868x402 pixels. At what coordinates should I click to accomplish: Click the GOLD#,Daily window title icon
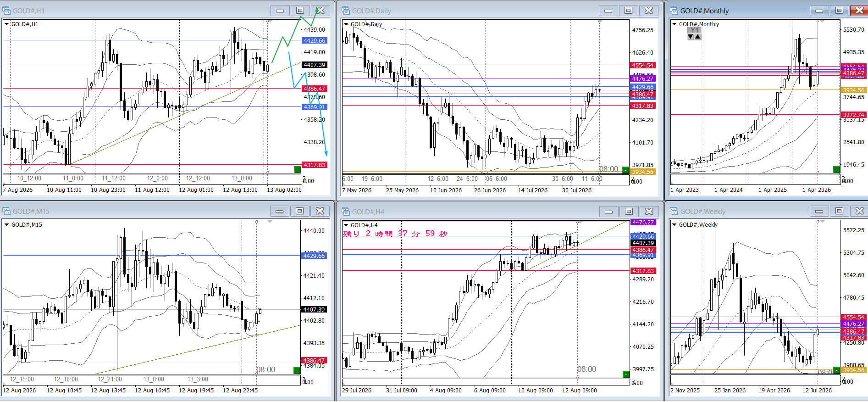(x=346, y=11)
